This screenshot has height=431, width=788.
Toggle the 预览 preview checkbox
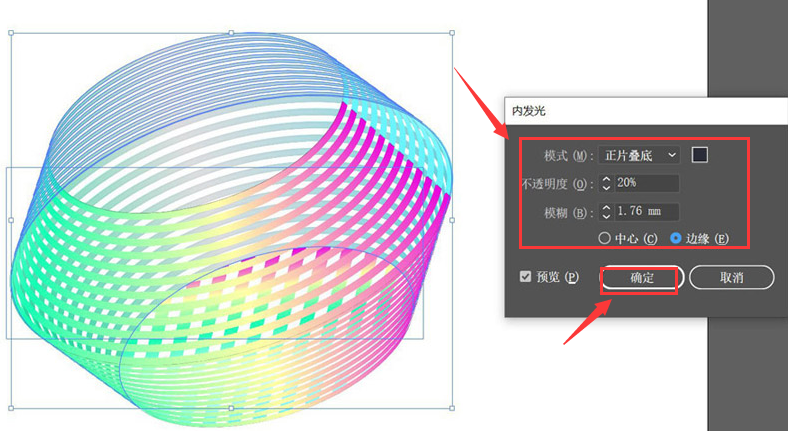pyautogui.click(x=525, y=277)
